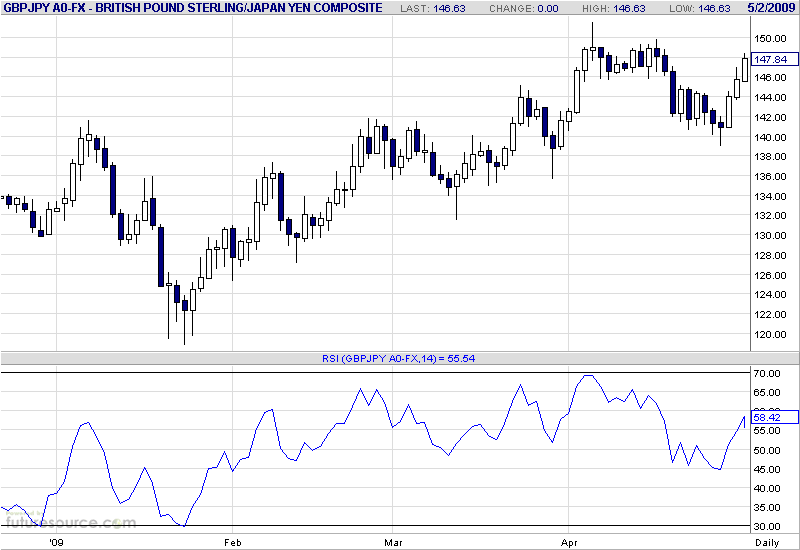
Task: Click the Apr label on time axis
Action: coord(569,542)
